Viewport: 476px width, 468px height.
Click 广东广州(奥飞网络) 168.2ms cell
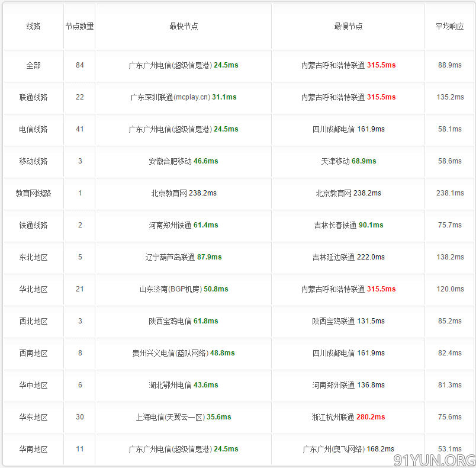[x=348, y=449]
